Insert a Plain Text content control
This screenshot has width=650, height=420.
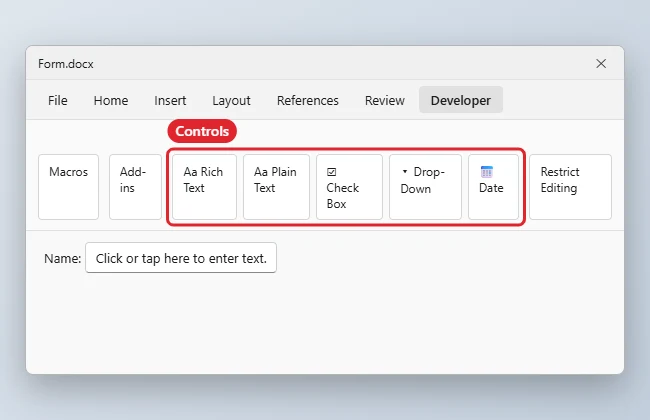click(x=276, y=187)
